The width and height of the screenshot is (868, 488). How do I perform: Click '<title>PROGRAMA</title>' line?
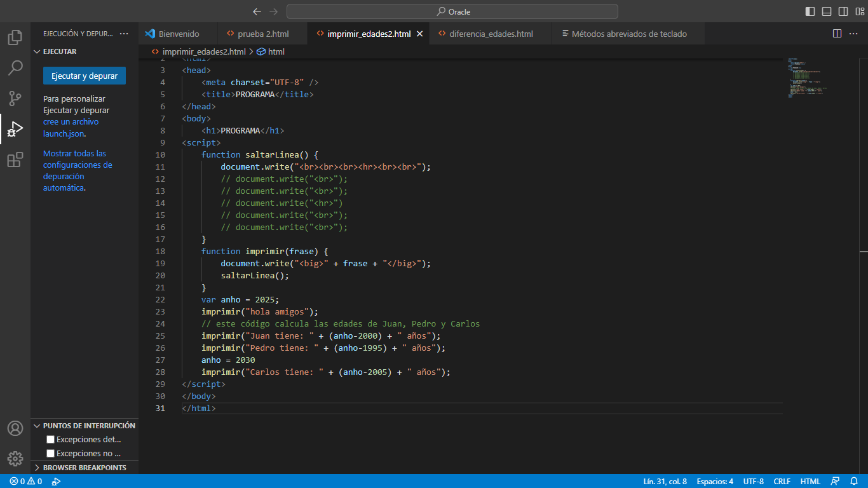257,94
